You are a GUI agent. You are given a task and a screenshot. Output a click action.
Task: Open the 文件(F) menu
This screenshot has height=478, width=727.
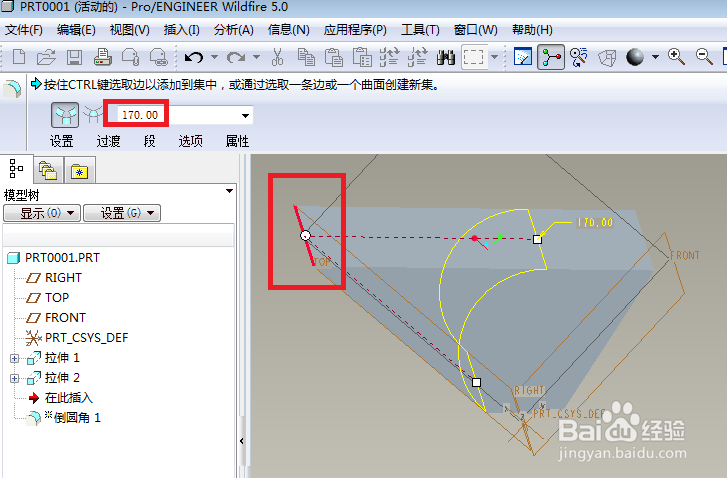[x=23, y=30]
